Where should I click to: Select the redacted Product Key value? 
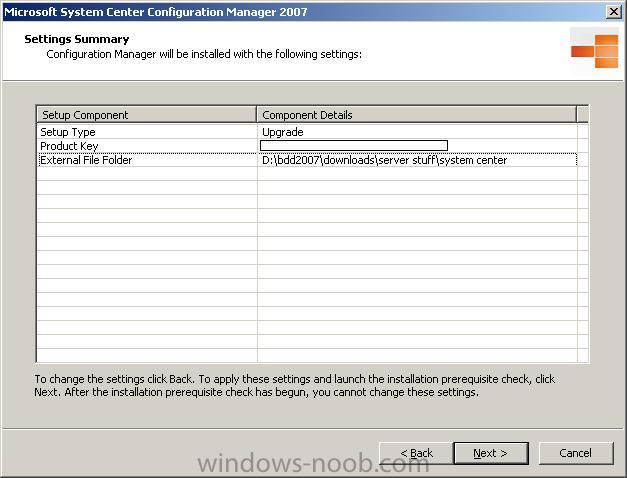(354, 146)
